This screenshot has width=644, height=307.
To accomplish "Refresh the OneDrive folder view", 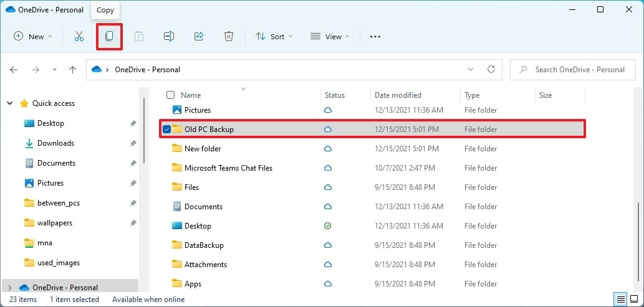I will click(x=491, y=69).
